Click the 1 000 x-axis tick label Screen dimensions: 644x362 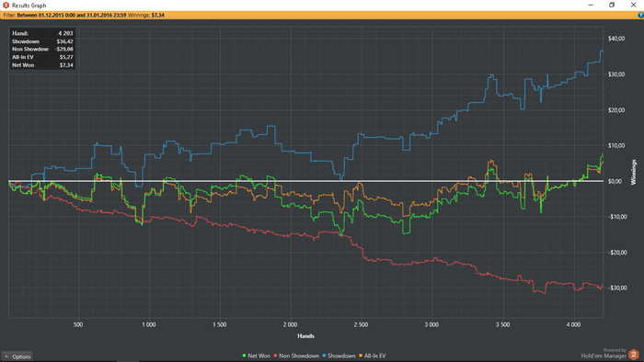click(x=149, y=324)
